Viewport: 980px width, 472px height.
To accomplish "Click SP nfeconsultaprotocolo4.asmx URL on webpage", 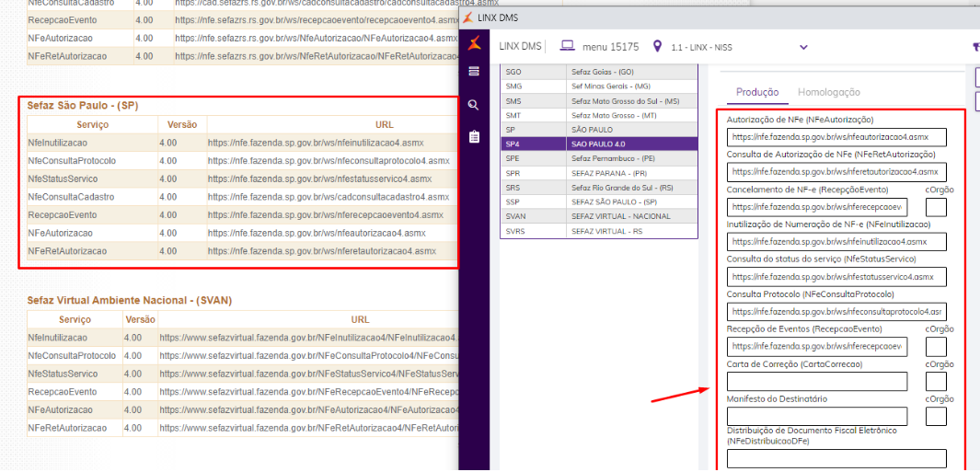I will [x=329, y=161].
